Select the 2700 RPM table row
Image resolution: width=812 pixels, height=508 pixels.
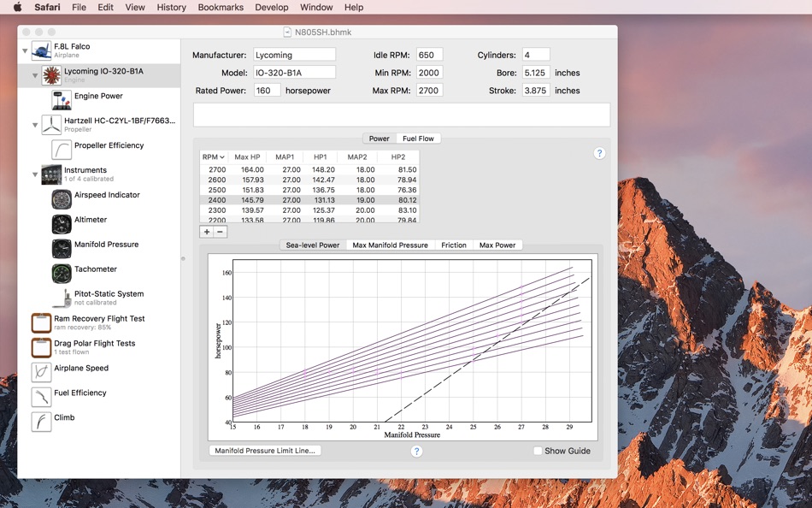tap(309, 169)
